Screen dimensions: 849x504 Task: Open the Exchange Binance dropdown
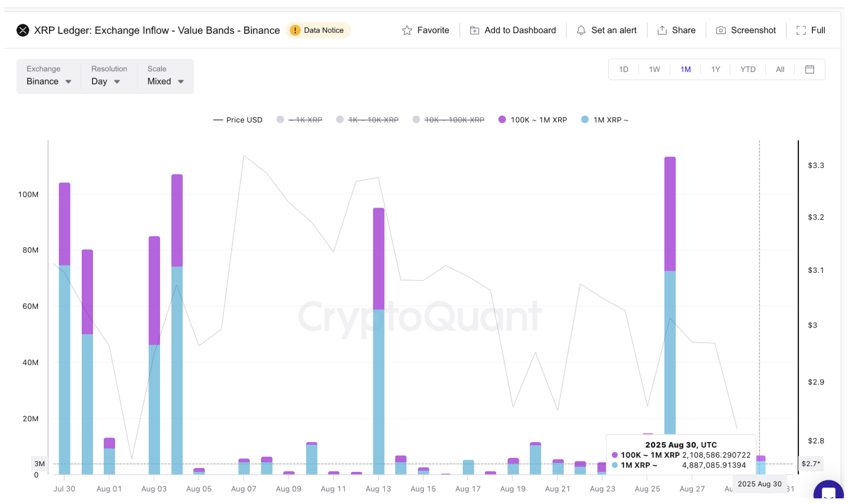click(x=48, y=81)
